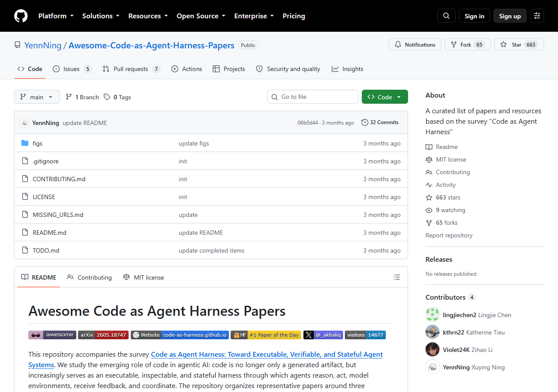The image size is (558, 392).
Task: Open the main branch selector dropdown
Action: [37, 97]
